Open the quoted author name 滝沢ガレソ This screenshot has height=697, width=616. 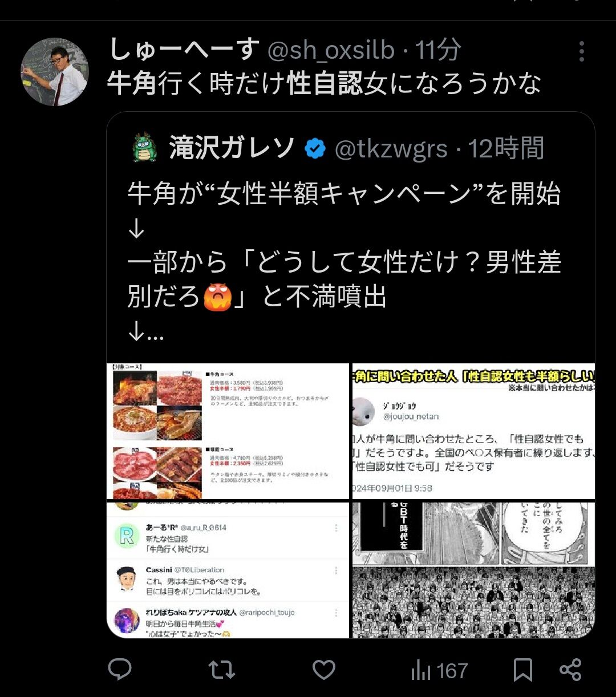(232, 149)
